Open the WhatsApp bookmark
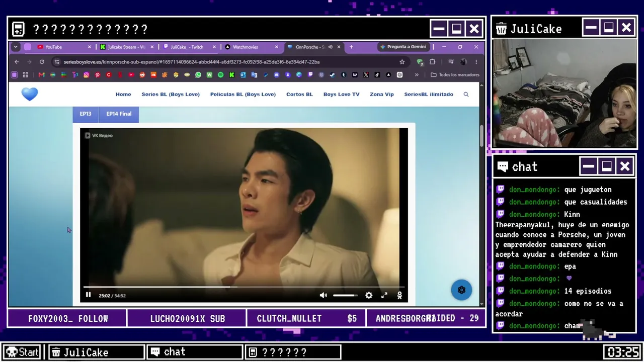 [198, 75]
